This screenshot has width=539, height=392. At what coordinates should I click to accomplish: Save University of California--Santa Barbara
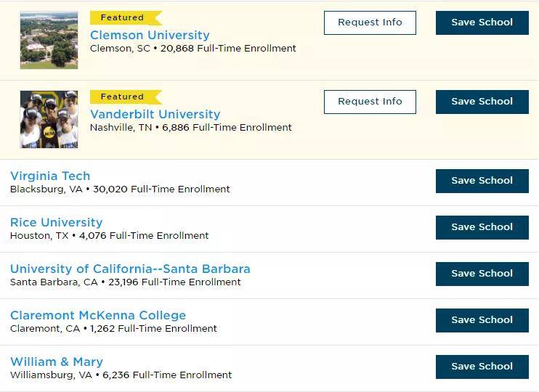pos(482,274)
